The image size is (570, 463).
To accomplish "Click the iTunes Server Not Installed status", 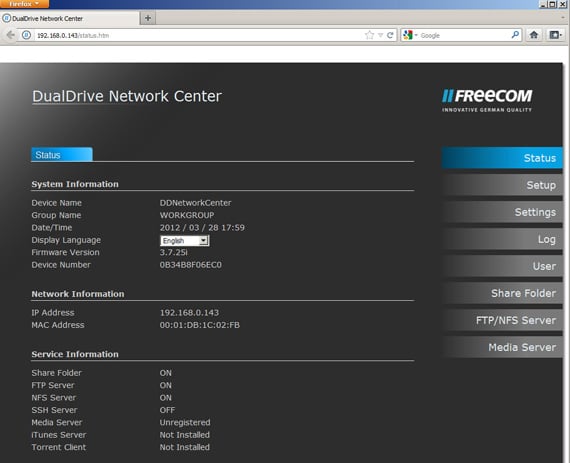I will coord(185,435).
